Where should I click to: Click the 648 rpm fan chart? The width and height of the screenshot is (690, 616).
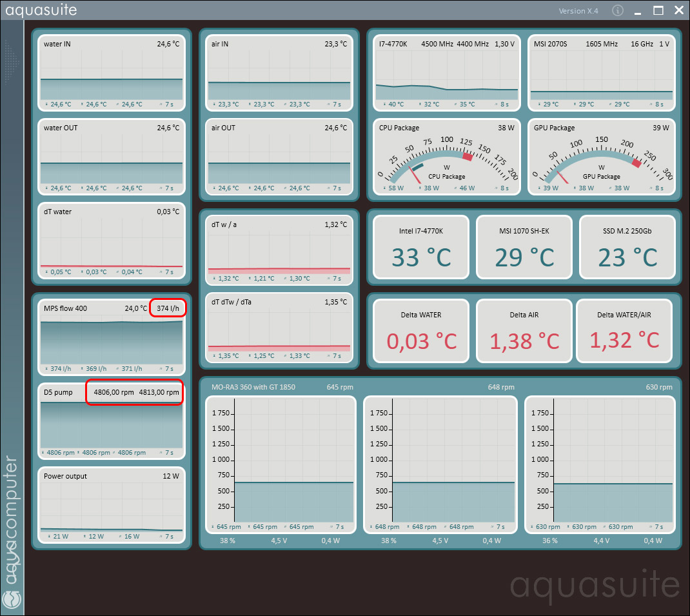click(440, 464)
